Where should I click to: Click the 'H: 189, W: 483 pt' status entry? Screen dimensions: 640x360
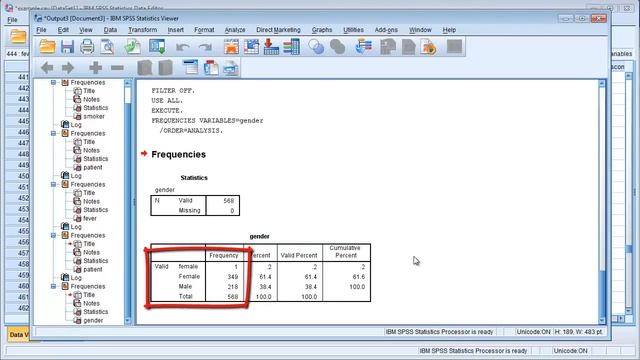(578, 332)
